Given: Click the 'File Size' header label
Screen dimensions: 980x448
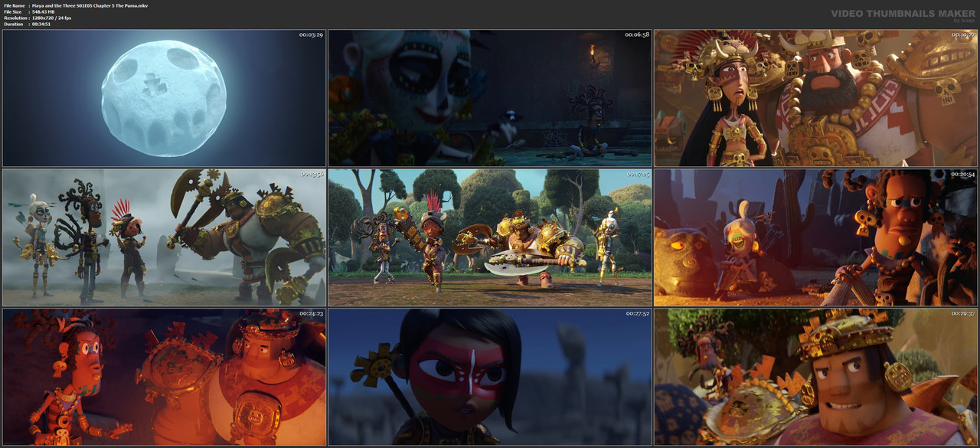Looking at the screenshot, I should click(x=13, y=11).
